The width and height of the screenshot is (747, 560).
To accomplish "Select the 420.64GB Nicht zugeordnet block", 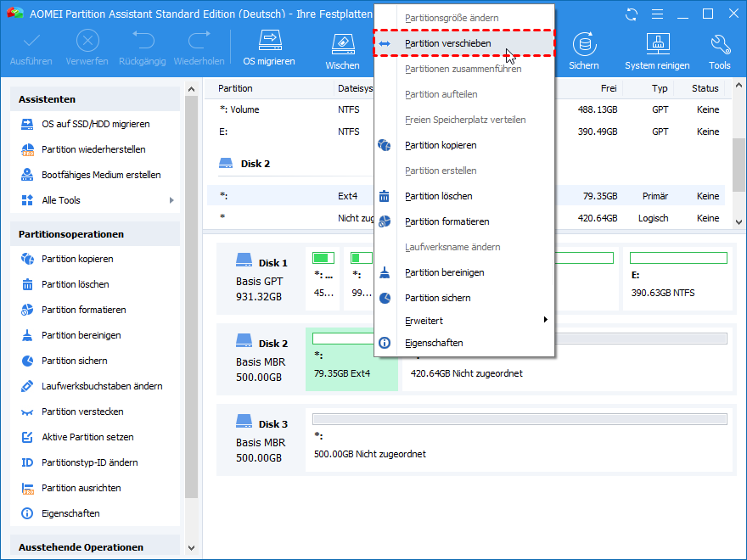I will click(567, 360).
